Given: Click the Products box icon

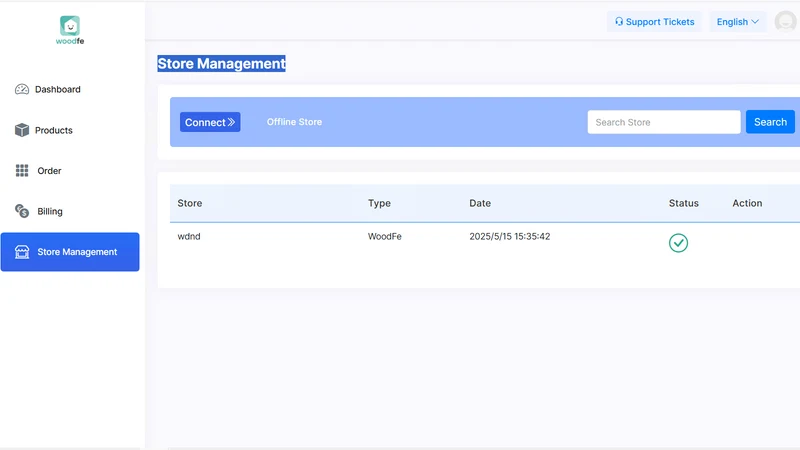Looking at the screenshot, I should point(22,130).
